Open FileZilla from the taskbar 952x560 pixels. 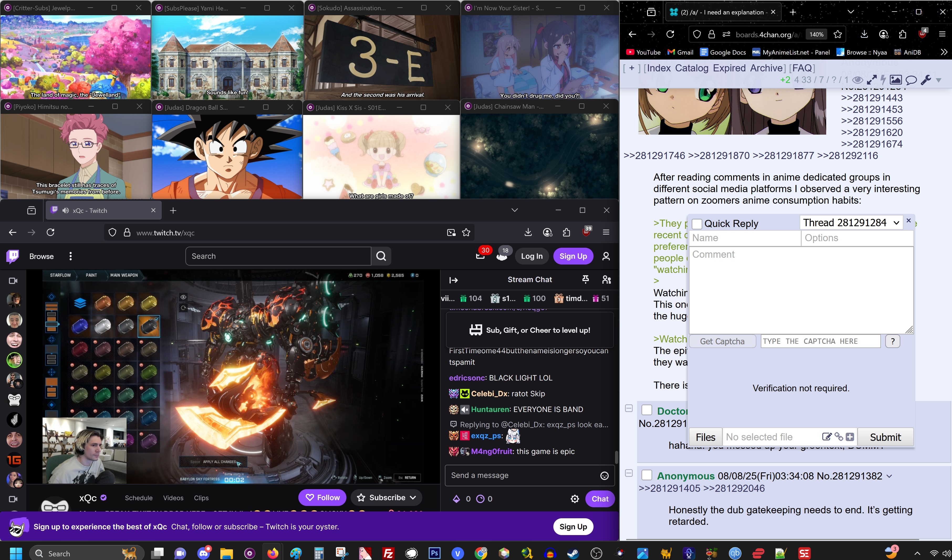[x=388, y=553]
